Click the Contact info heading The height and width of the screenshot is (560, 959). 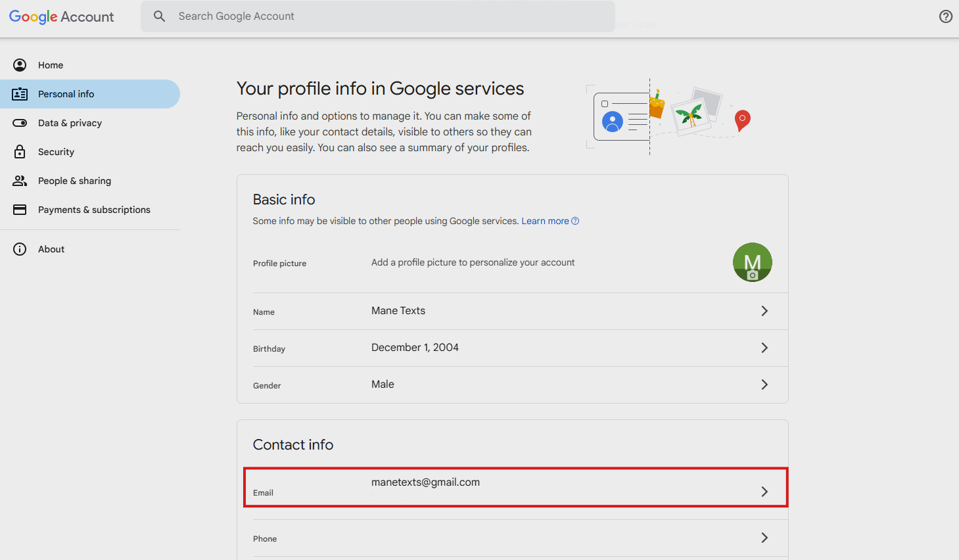(x=293, y=445)
